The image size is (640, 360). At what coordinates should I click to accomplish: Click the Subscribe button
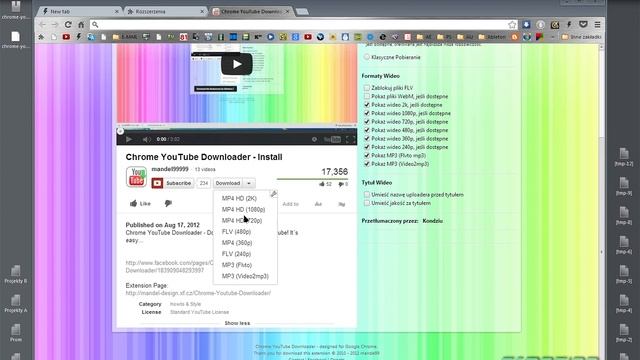click(172, 183)
